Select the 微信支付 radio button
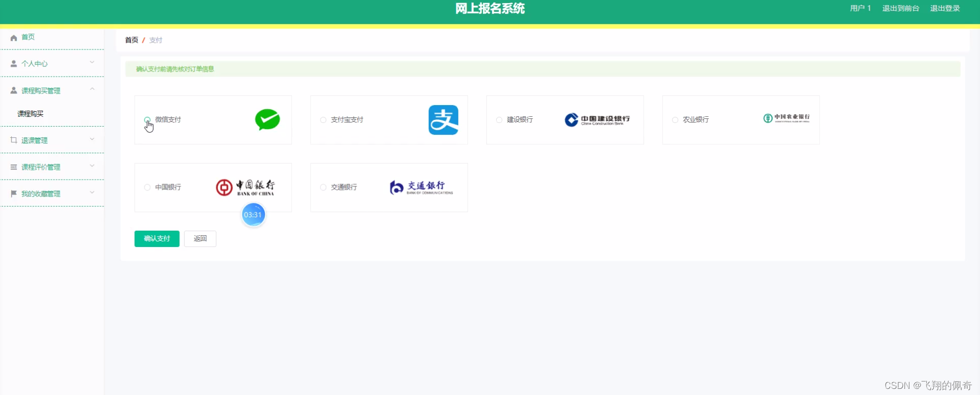The width and height of the screenshot is (980, 395). point(148,120)
